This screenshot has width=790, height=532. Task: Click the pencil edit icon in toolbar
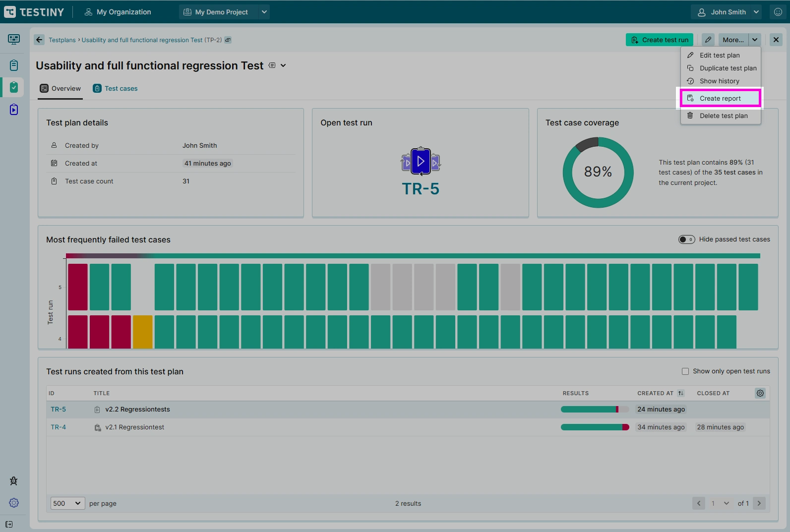(708, 40)
